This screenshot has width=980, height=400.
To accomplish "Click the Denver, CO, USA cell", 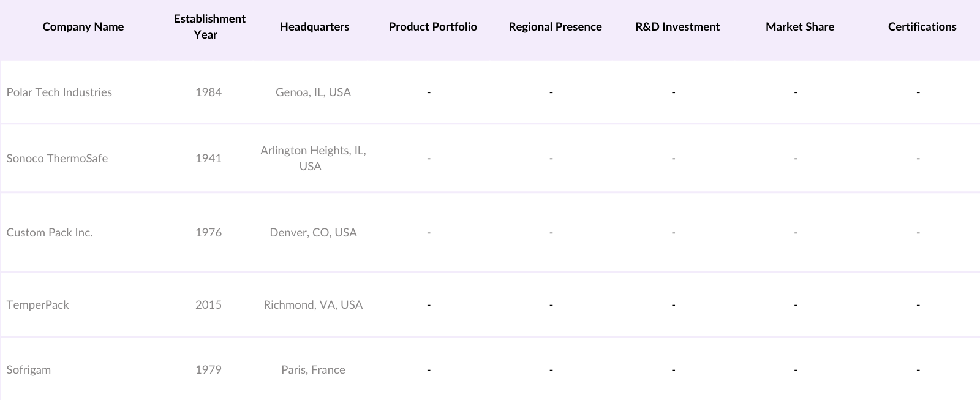I will pyautogui.click(x=313, y=233).
